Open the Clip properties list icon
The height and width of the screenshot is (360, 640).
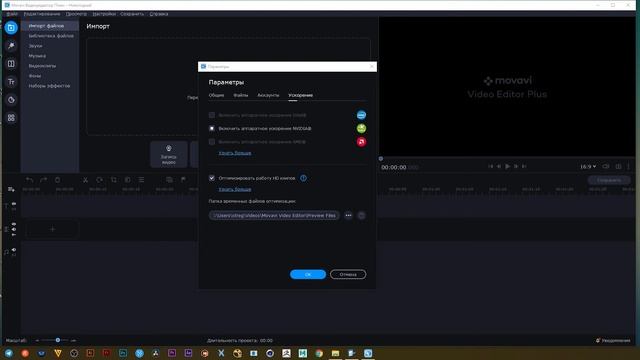coord(141,180)
